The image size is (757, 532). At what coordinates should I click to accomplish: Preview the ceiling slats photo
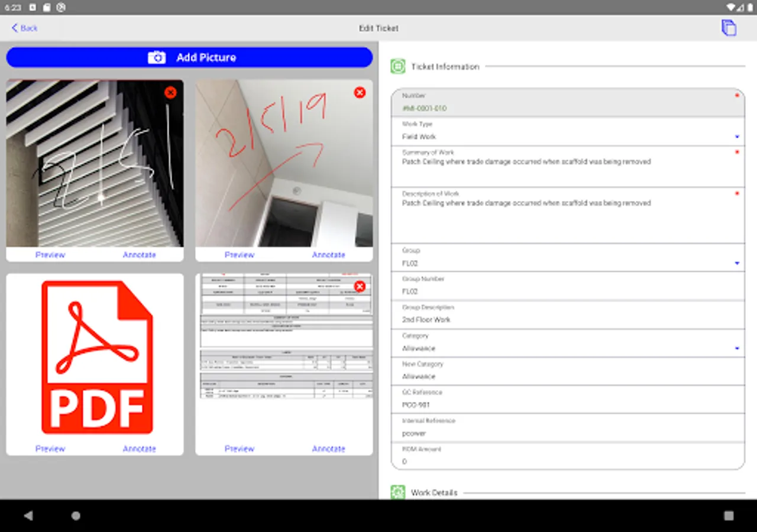click(50, 255)
